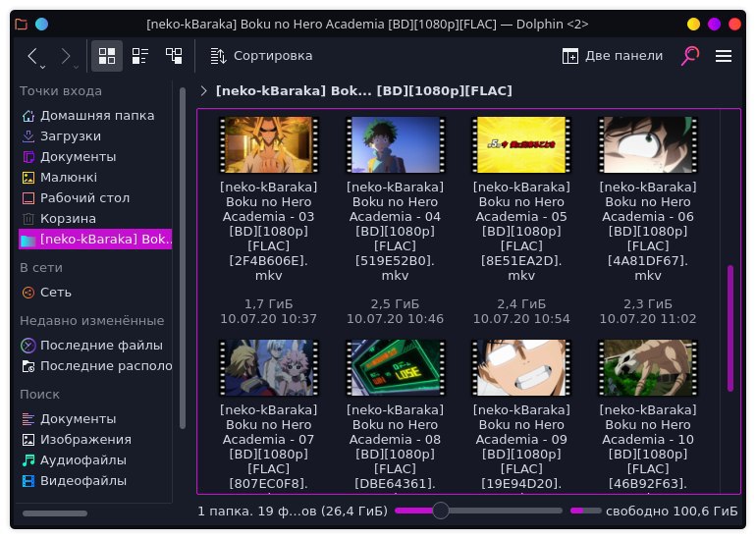This screenshot has height=539, width=756.
Task: Select episode 10 video thumbnail
Action: click(x=648, y=368)
